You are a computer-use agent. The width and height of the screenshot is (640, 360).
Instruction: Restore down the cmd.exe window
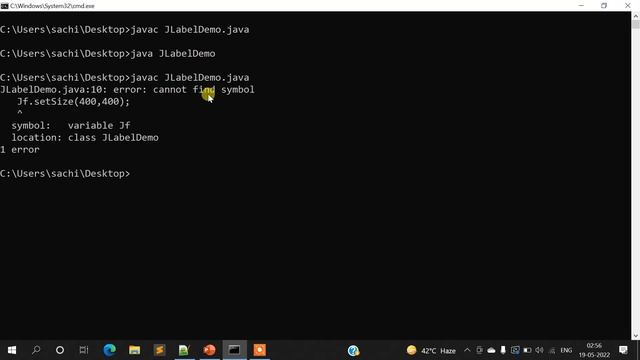click(604, 6)
